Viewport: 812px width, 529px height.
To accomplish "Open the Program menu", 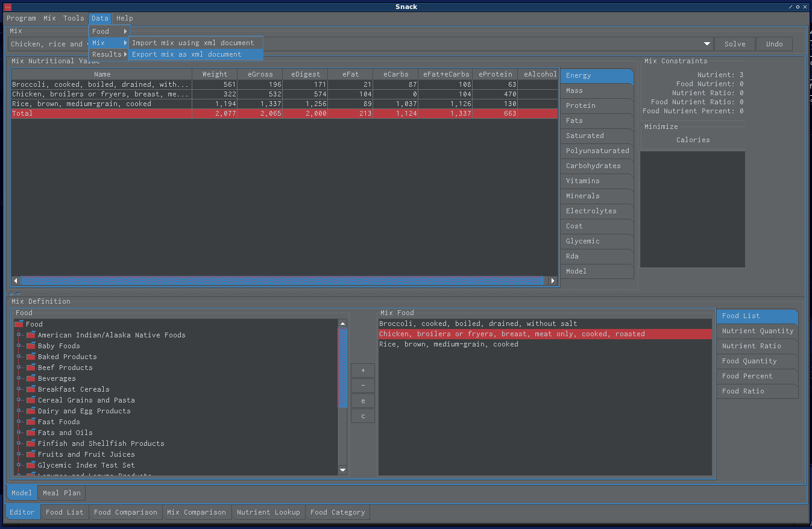I will point(21,18).
